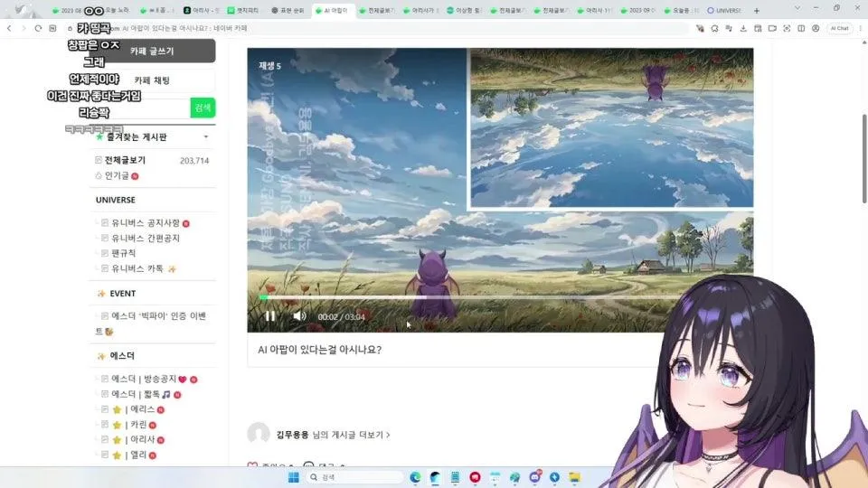Open the 에리스 member board
Viewport: 868px width, 488px height.
pyautogui.click(x=133, y=409)
